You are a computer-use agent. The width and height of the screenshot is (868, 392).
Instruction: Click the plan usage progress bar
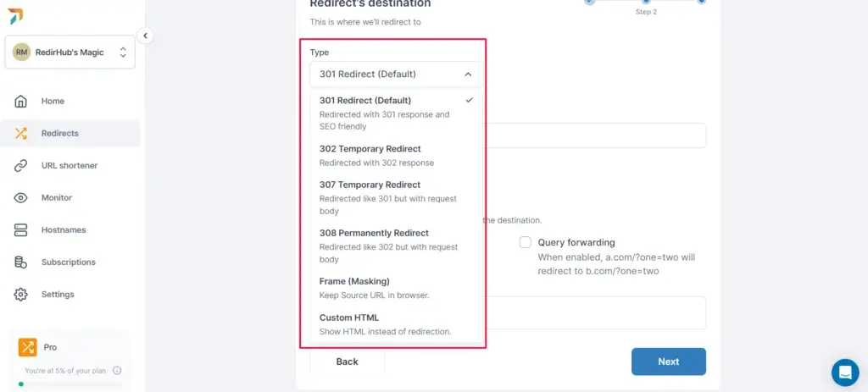click(70, 384)
